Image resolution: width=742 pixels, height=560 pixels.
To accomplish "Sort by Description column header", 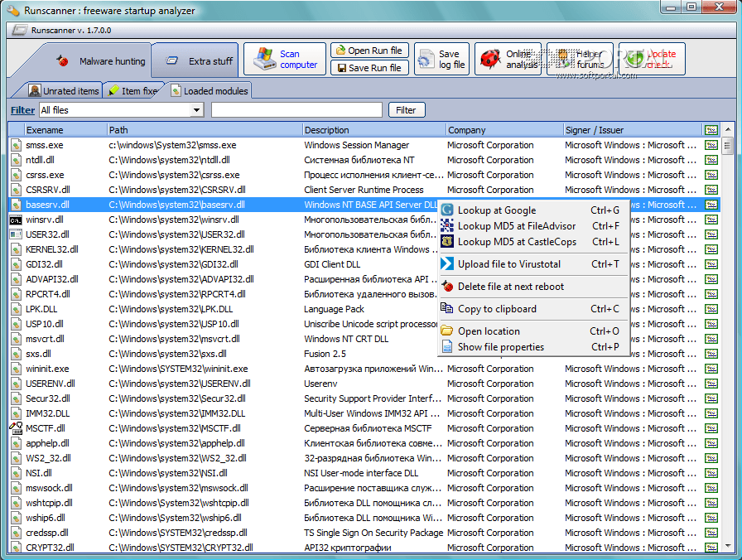I will (373, 130).
